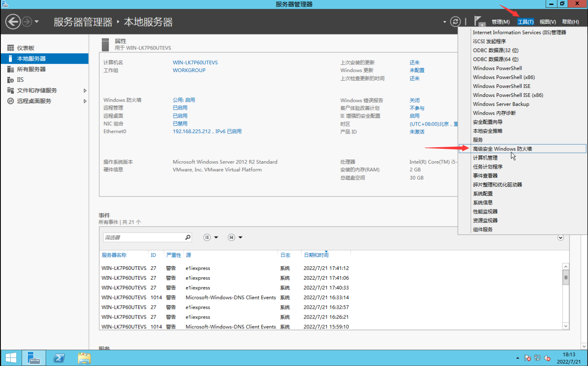
Task: Select 本地服务器 in the sidebar
Action: [x=44, y=59]
